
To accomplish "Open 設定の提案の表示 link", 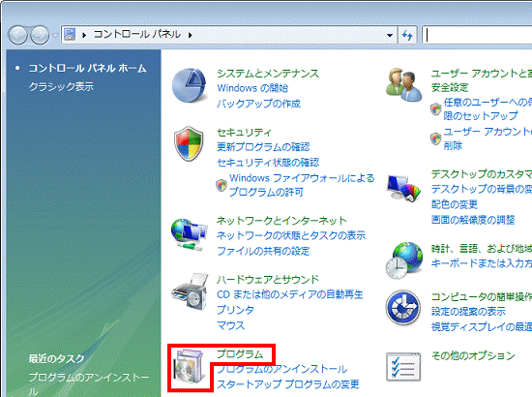I will click(x=468, y=312).
